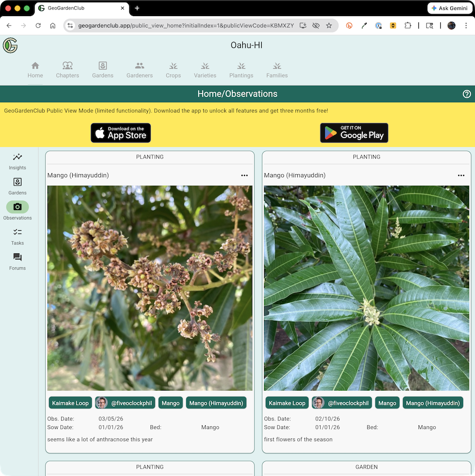Expand options menu on right Mango card
The image size is (475, 476).
coord(461,176)
